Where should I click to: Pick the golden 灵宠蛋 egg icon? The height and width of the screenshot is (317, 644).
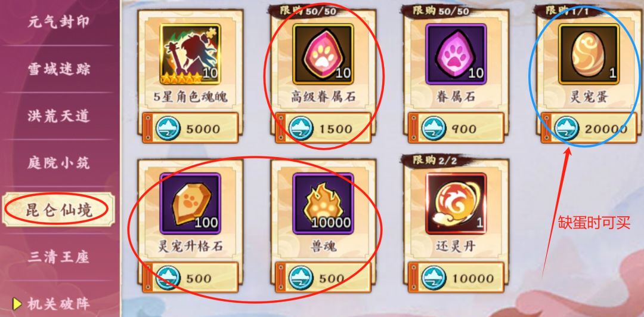[589, 54]
